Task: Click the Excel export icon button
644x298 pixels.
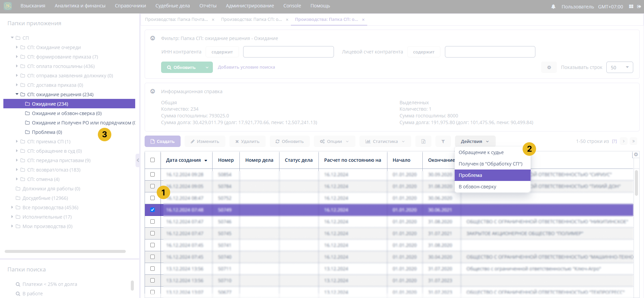Action: tap(423, 142)
